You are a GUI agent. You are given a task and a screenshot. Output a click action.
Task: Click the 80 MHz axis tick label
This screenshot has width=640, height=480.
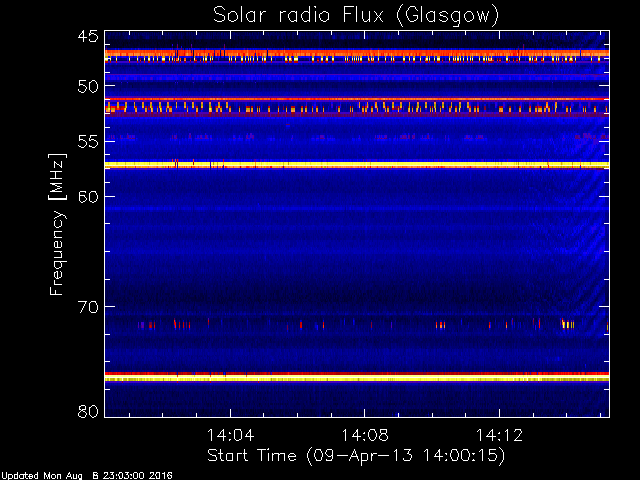click(88, 411)
